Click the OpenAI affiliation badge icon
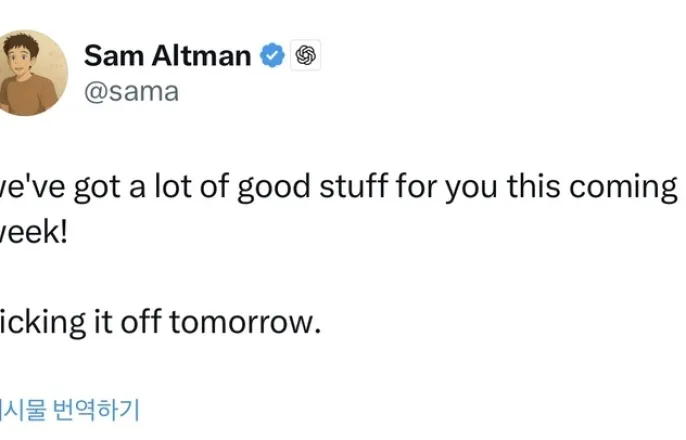Screen dimensions: 686x440 [x=306, y=56]
